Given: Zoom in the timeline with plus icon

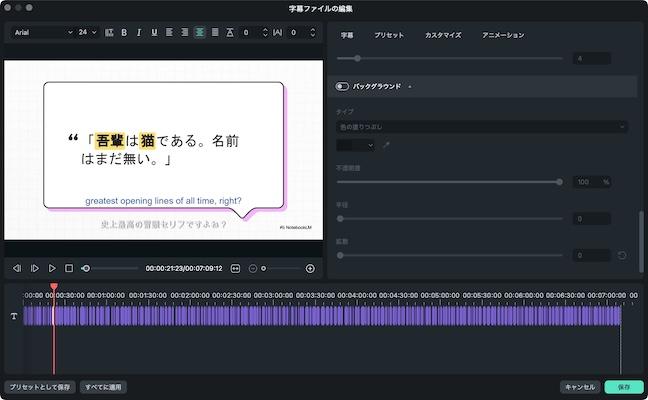Looking at the screenshot, I should (310, 269).
